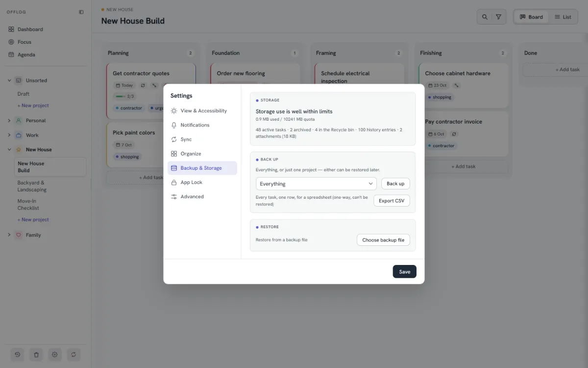The image size is (588, 368).
Task: Click the Focus target icon
Action: pos(11,42)
